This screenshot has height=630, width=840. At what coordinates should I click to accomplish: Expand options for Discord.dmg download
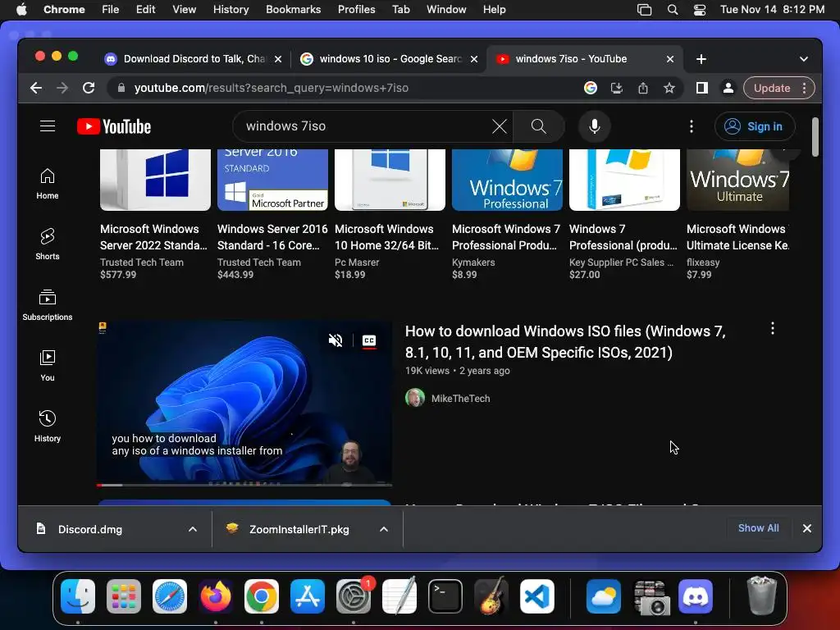[x=192, y=529]
